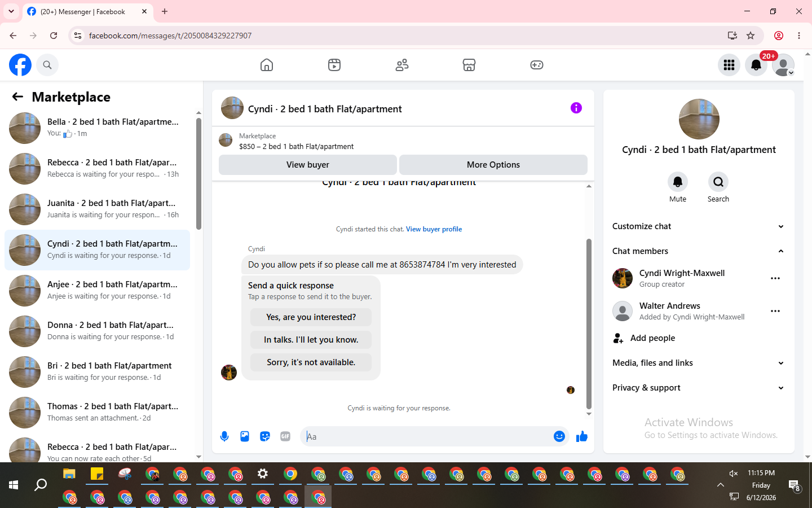This screenshot has width=812, height=508.
Task: Mute the Cyndi conversation
Action: pyautogui.click(x=678, y=182)
